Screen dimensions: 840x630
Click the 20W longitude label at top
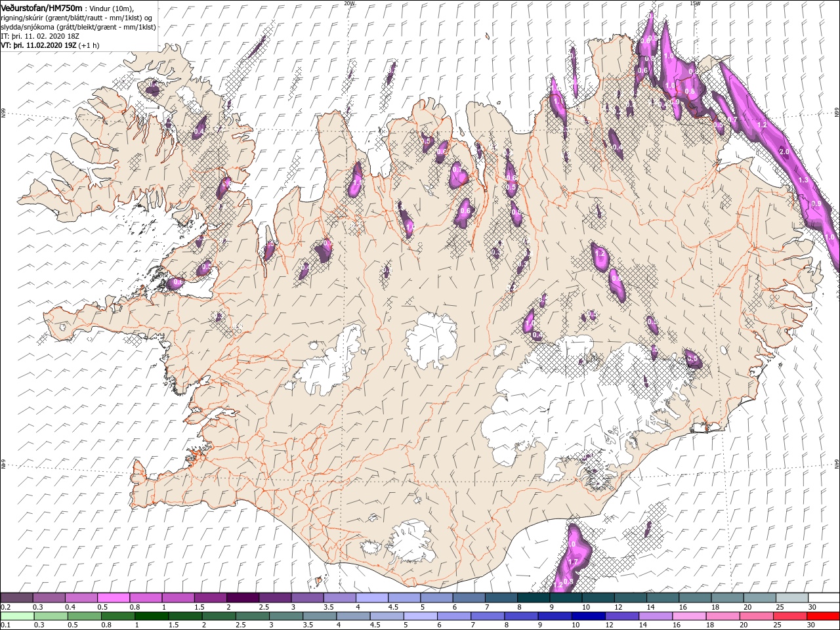click(349, 3)
